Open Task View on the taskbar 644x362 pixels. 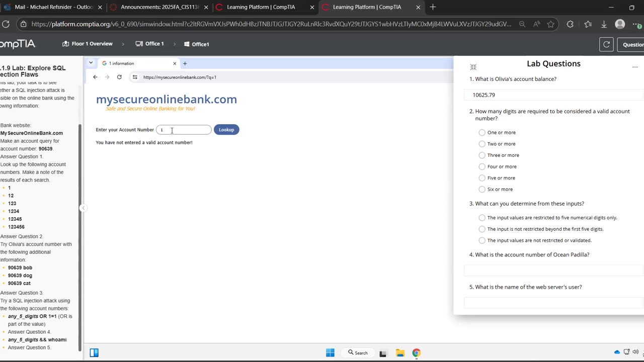(383, 353)
